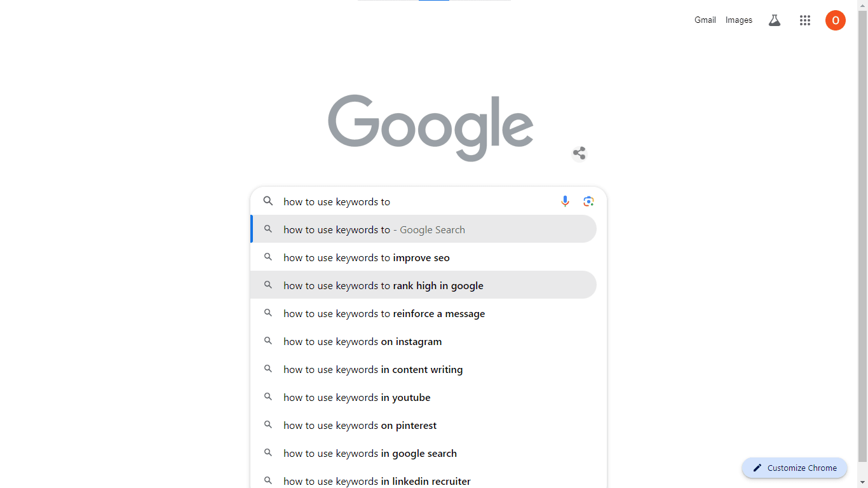Click the voice search microphone icon
Image resolution: width=868 pixels, height=488 pixels.
[x=565, y=201]
